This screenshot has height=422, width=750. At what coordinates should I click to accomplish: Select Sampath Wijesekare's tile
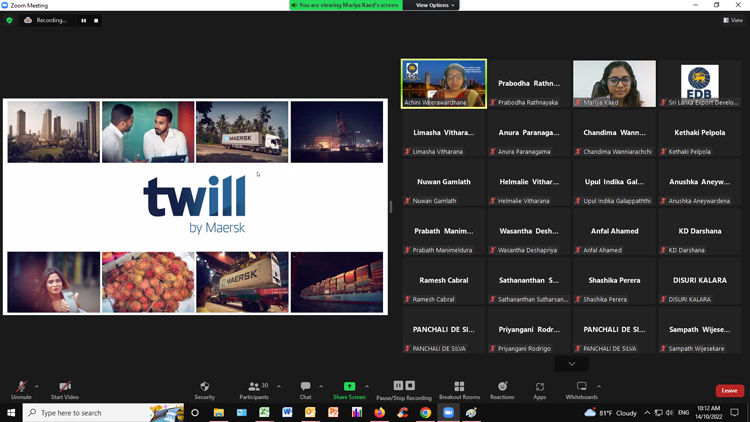point(699,330)
